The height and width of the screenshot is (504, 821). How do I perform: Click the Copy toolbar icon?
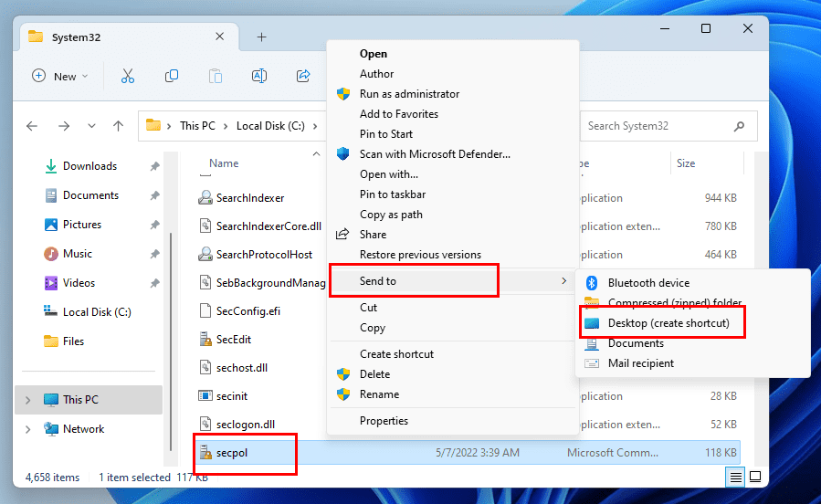(x=171, y=77)
